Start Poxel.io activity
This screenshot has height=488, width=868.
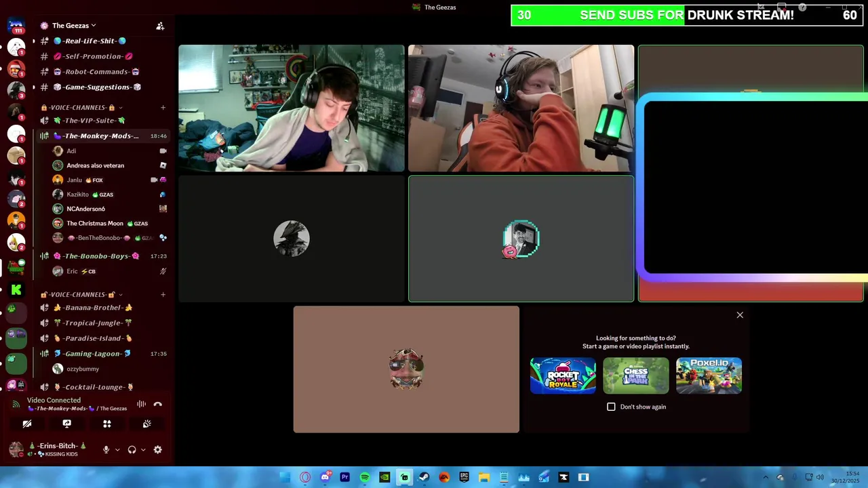(709, 375)
